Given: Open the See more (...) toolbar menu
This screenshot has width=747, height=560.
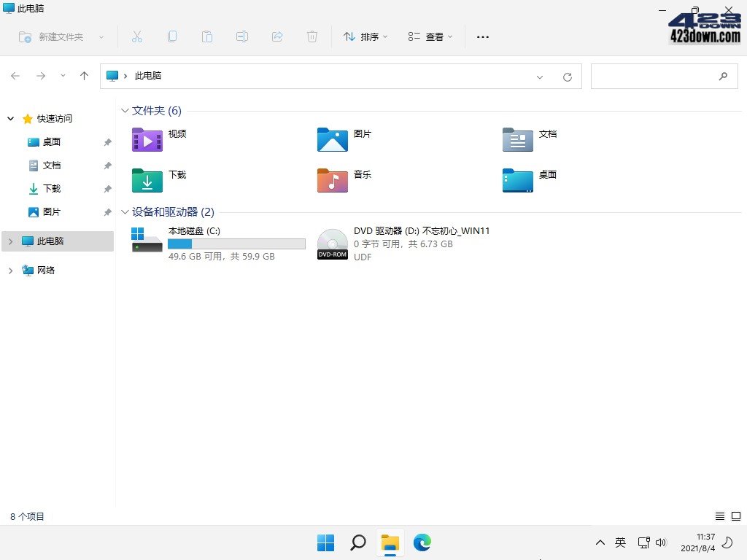Looking at the screenshot, I should coord(483,36).
